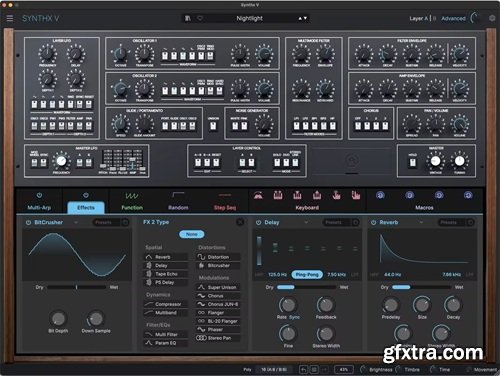Open the Macros tab label
The width and height of the screenshot is (500, 376).
424,208
